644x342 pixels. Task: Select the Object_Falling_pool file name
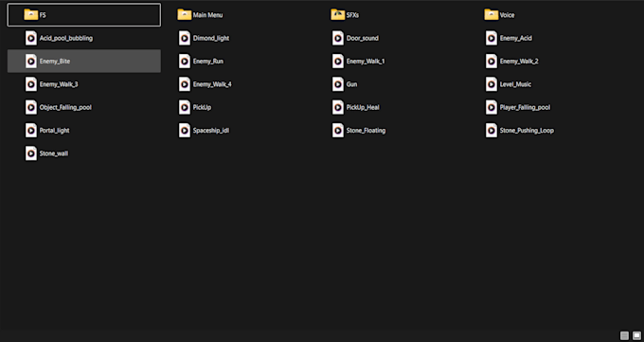coord(65,107)
